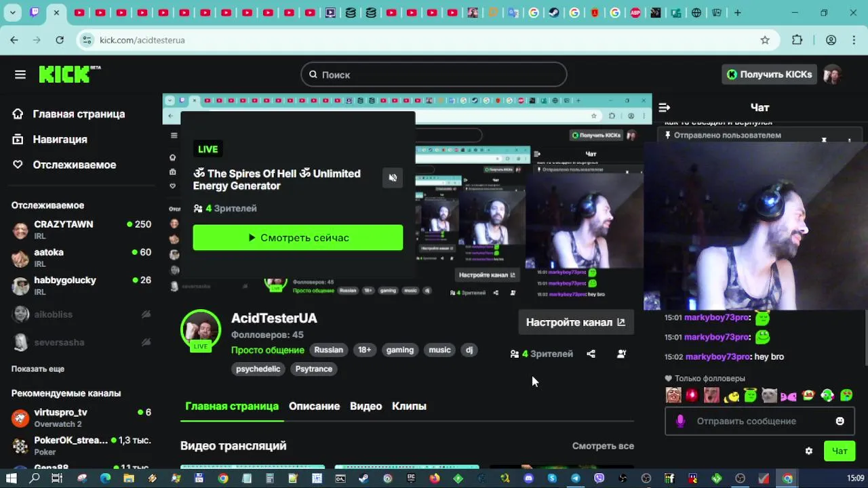
Task: Open a new browser tab
Action: [x=738, y=12]
